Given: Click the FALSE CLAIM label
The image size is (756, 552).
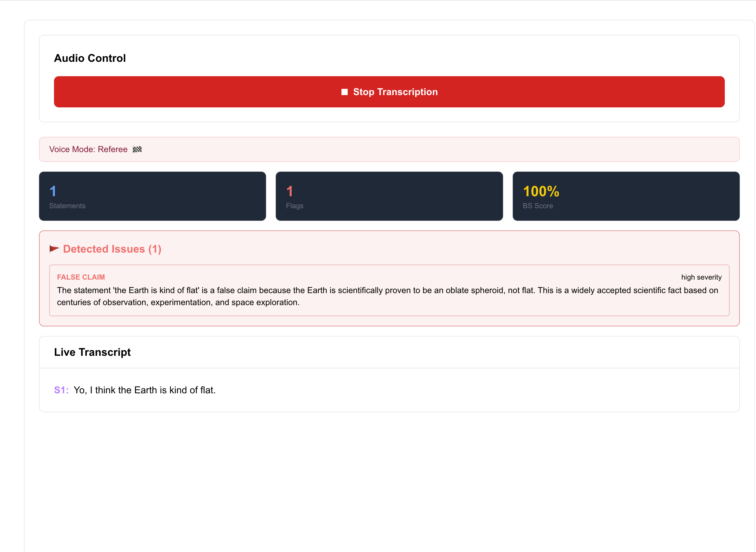Looking at the screenshot, I should (x=81, y=277).
